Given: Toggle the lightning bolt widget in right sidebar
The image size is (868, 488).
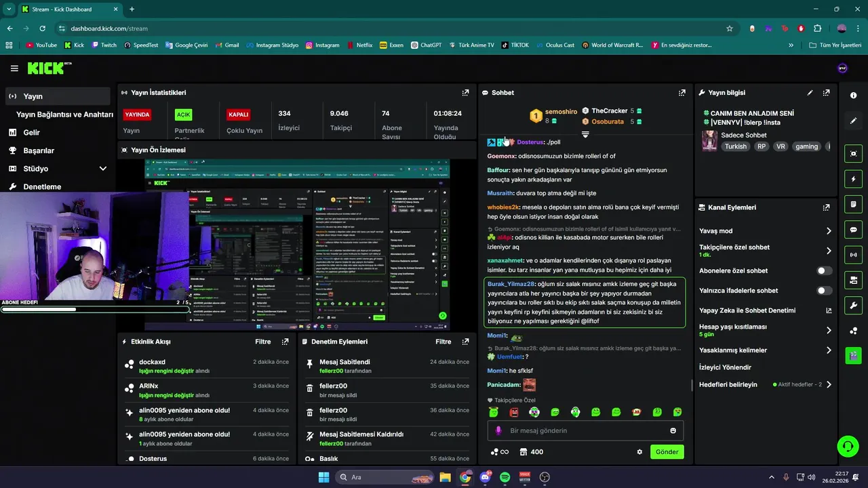Looking at the screenshot, I should pos(853,179).
